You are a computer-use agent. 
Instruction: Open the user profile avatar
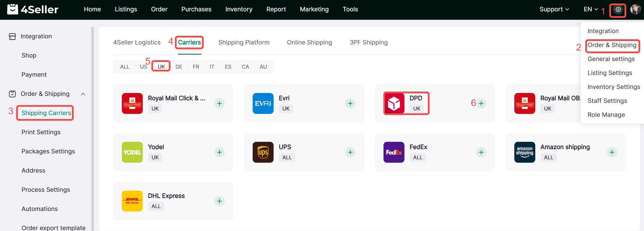pos(635,10)
